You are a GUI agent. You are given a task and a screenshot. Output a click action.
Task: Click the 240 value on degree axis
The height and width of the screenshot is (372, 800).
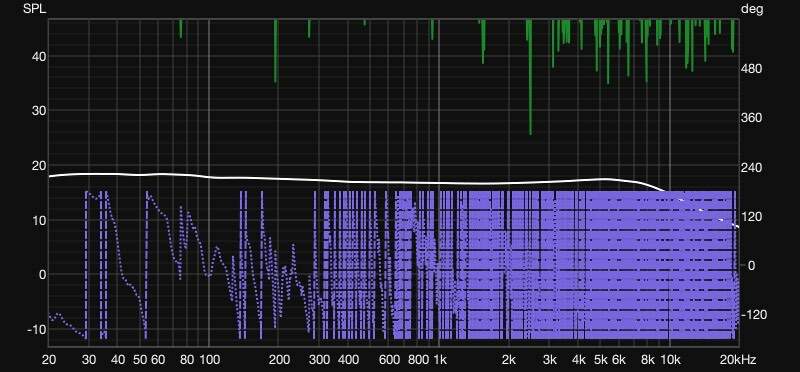click(752, 167)
